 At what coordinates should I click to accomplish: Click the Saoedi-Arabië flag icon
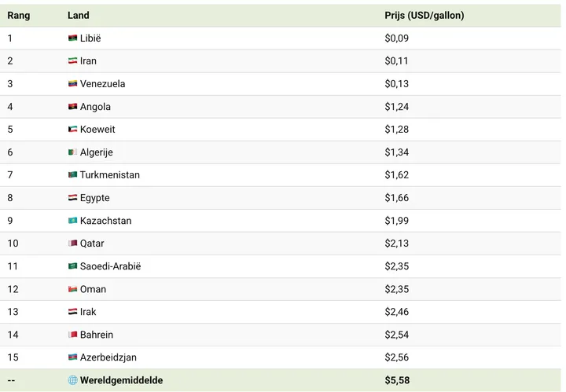pyautogui.click(x=73, y=266)
